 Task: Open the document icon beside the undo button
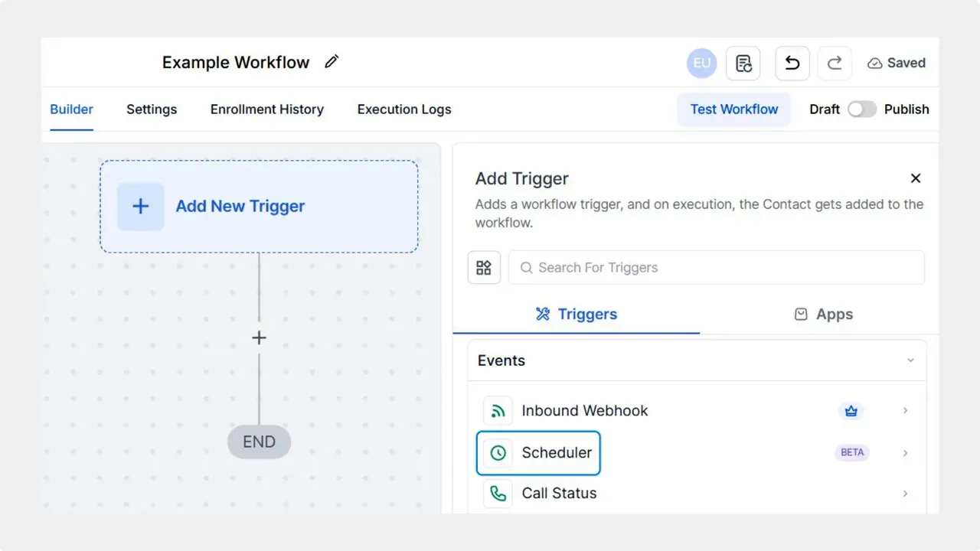[x=743, y=63]
